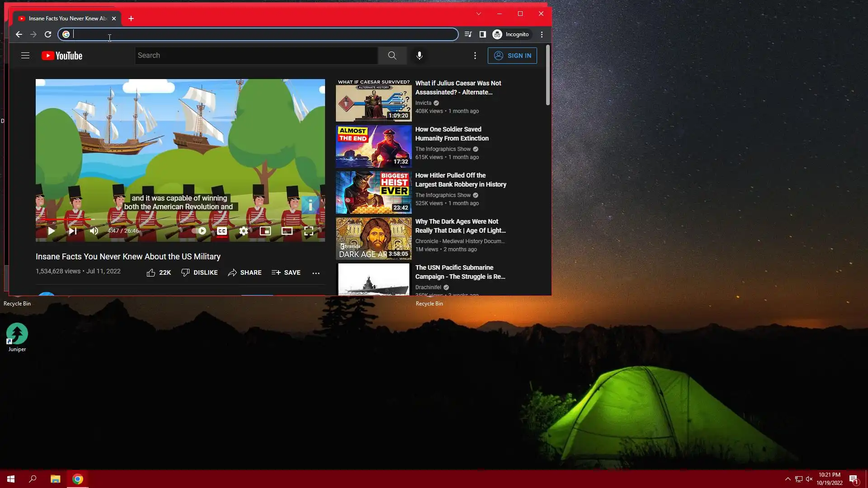Open more actions ellipsis below video
868x488 pixels.
tap(316, 273)
